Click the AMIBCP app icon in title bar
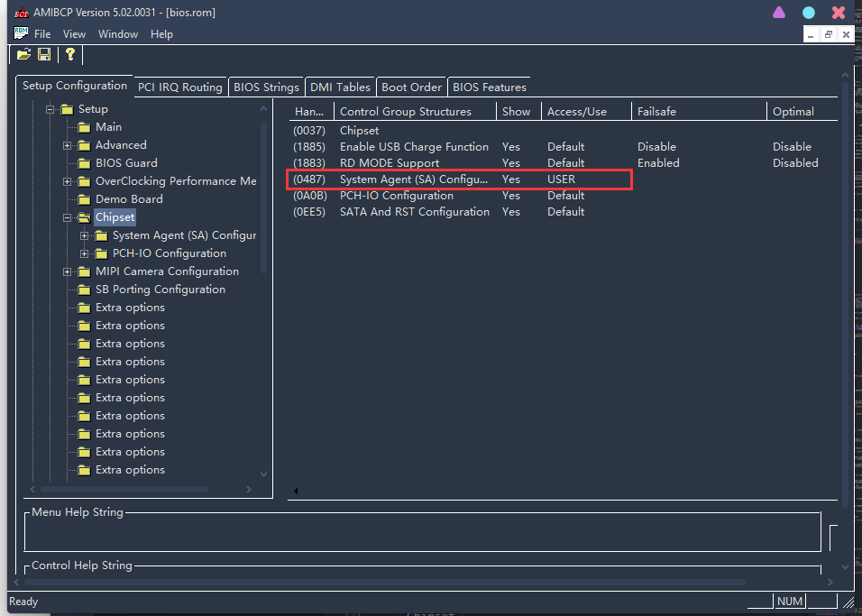The height and width of the screenshot is (616, 862). 22,12
